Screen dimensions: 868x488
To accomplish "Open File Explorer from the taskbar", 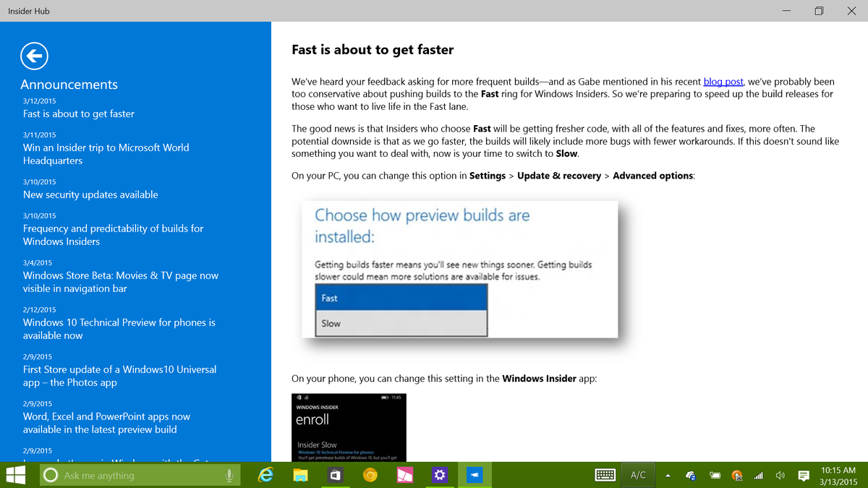I will click(300, 475).
